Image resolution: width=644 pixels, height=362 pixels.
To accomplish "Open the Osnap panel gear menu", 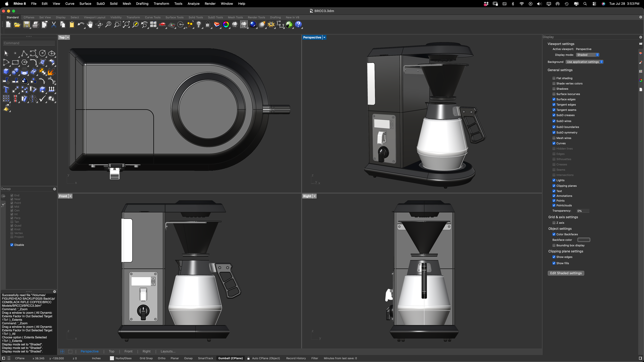I will 55,189.
